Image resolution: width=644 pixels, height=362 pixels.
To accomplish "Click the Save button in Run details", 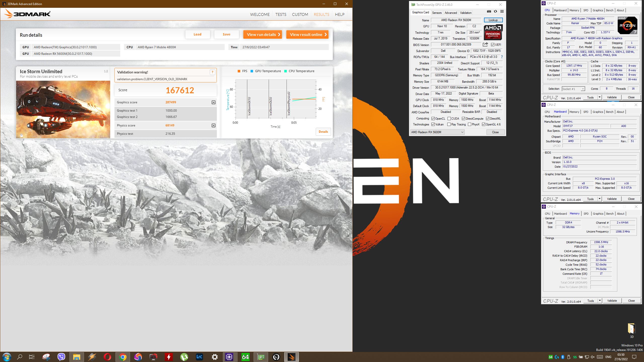I will point(226,34).
